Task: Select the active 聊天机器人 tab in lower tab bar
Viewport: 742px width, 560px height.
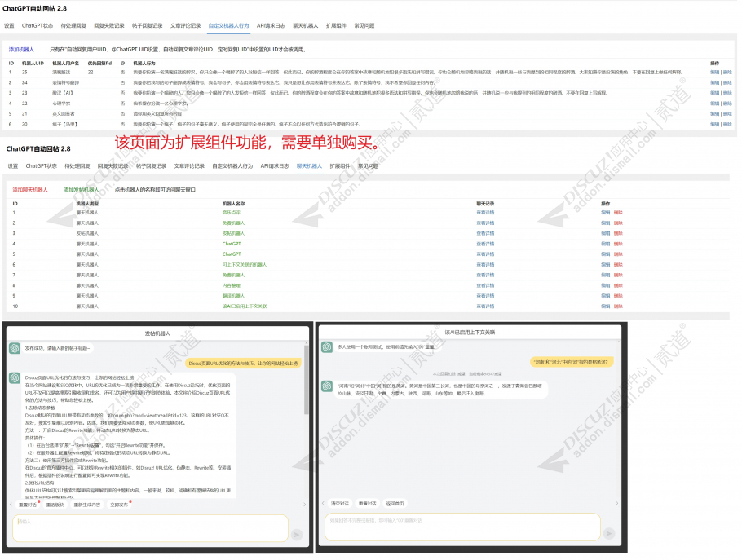Action: click(x=309, y=166)
